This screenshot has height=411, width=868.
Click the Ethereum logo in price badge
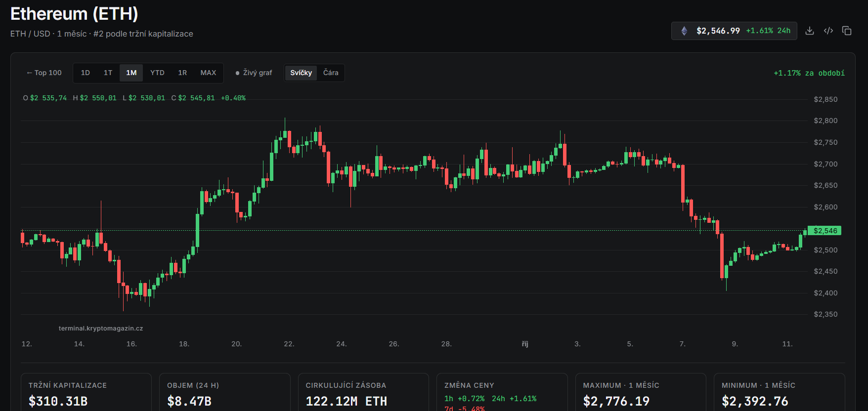pos(684,31)
